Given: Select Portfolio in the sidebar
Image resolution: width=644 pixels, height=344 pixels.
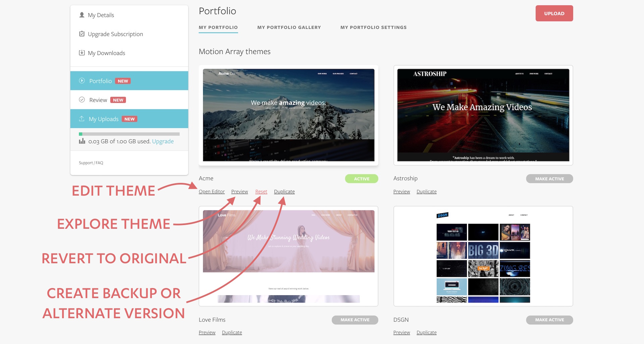Looking at the screenshot, I should 129,81.
